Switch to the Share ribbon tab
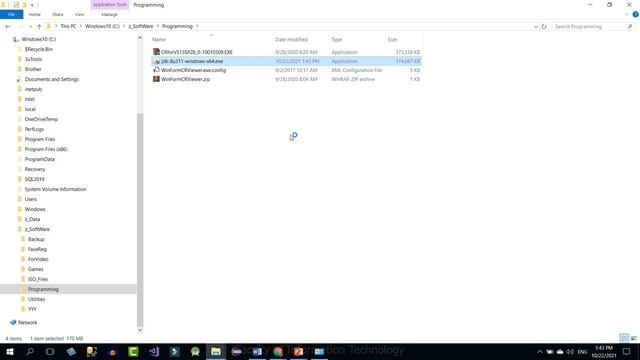This screenshot has height=360, width=640. [x=58, y=14]
